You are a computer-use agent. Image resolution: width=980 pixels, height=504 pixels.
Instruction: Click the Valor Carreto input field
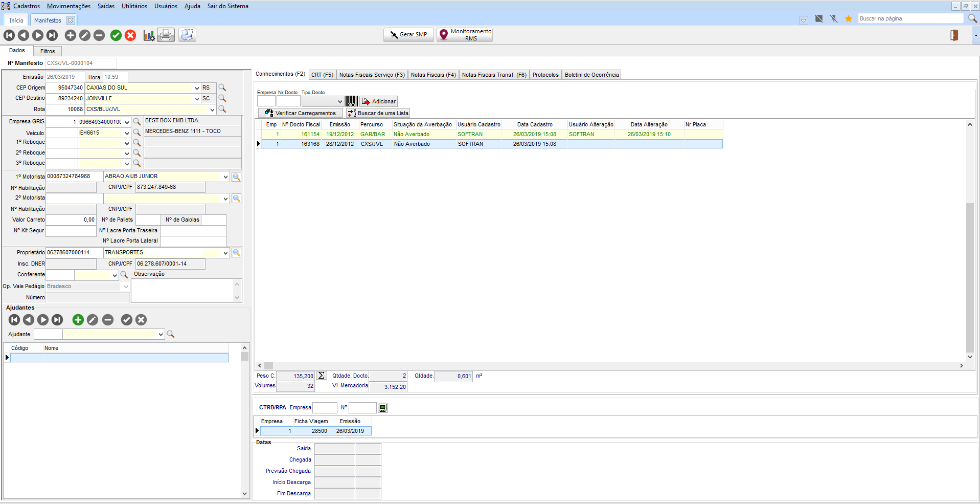[71, 220]
